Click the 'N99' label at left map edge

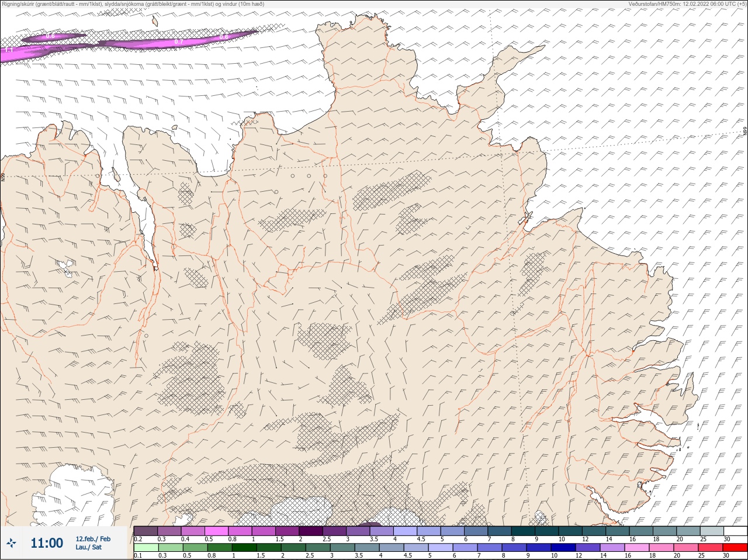2,177
